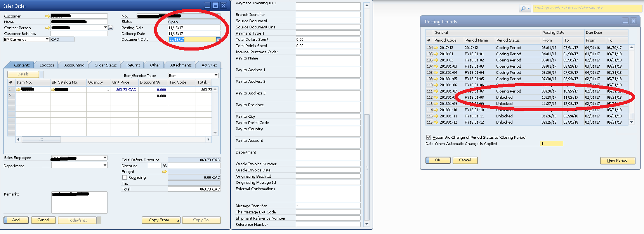Expand the BP Currency dropdown
This screenshot has height=234, width=644.
point(47,39)
